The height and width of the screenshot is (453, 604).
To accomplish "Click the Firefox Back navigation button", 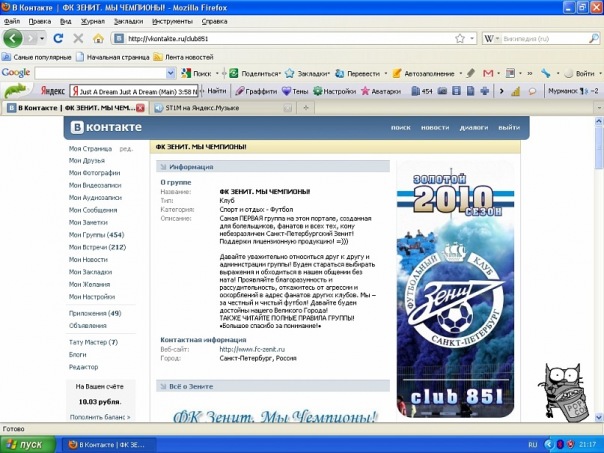I will (13, 38).
